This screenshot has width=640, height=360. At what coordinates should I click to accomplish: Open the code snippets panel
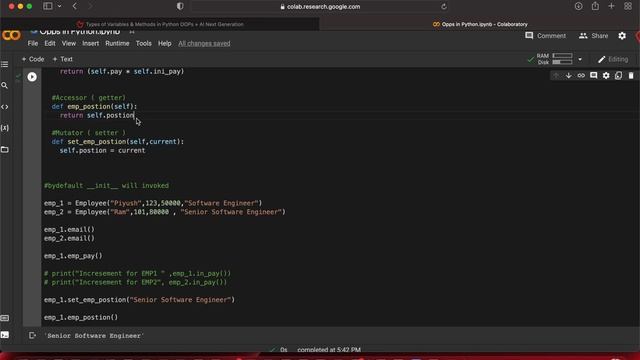point(5,107)
